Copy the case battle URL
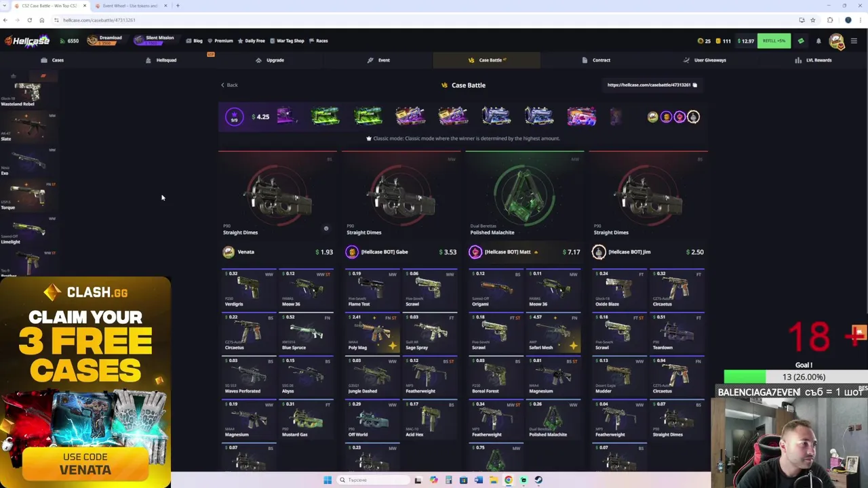The height and width of the screenshot is (488, 868). pyautogui.click(x=694, y=85)
